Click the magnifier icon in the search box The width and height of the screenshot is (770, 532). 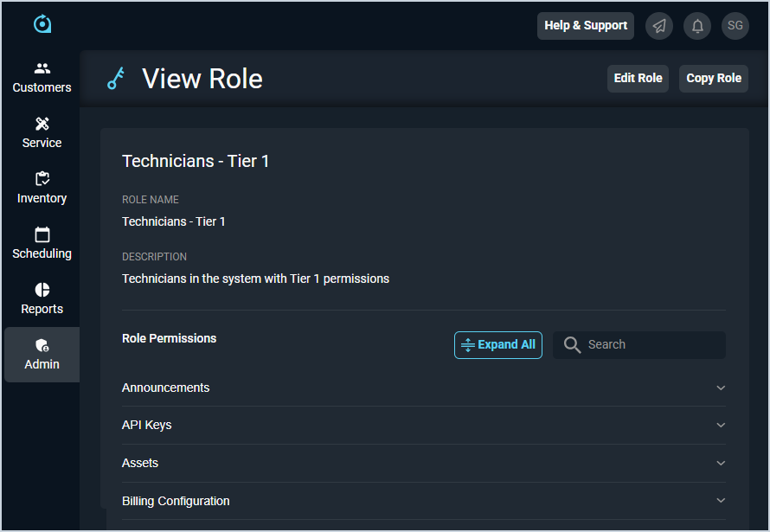pos(572,345)
